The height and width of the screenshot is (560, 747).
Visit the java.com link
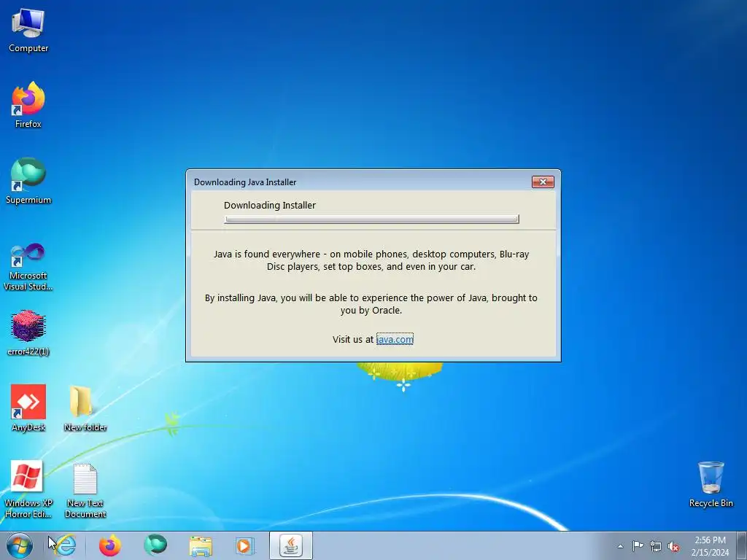[395, 339]
